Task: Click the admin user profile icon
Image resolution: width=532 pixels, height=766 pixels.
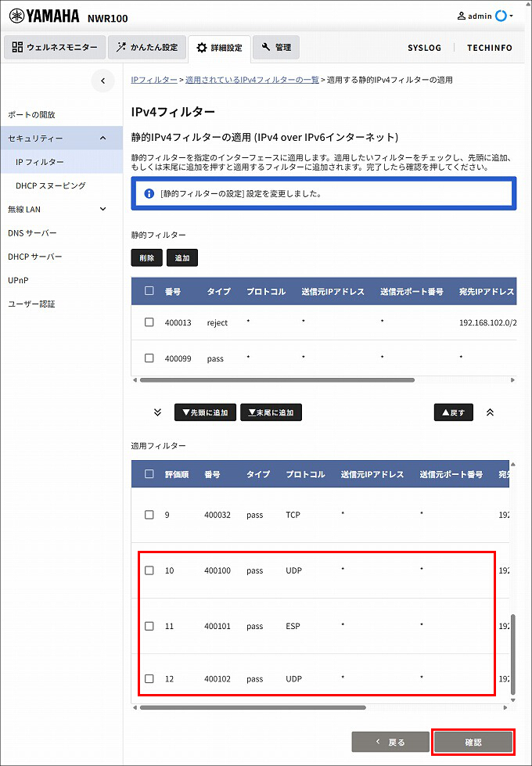Action: pyautogui.click(x=461, y=16)
